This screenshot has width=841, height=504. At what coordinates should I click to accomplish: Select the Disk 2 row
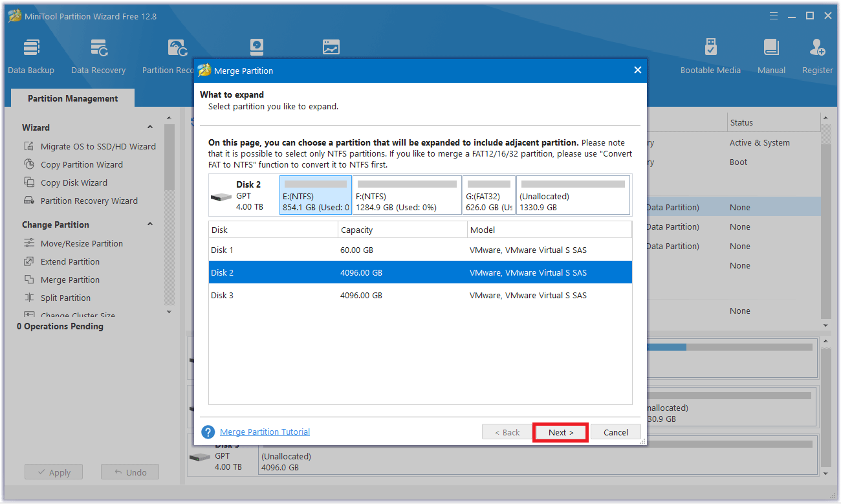tap(420, 272)
